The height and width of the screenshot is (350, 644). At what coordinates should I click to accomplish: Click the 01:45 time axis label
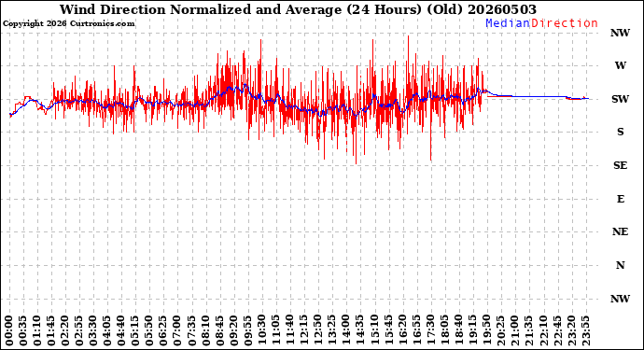point(51,331)
